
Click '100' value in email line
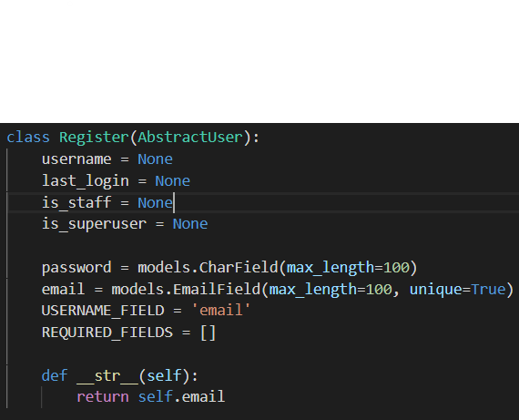pyautogui.click(x=379, y=290)
